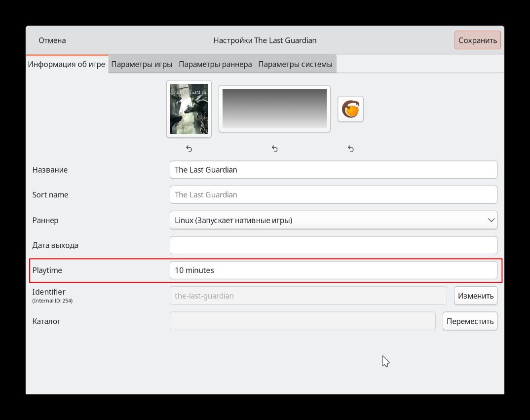Click the Playtime label

[47, 270]
